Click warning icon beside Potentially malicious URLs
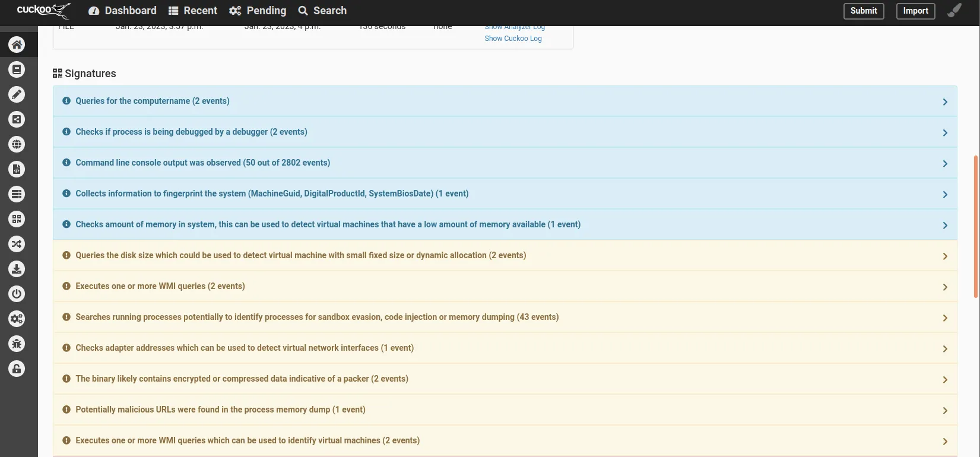This screenshot has width=980, height=457. click(x=66, y=410)
